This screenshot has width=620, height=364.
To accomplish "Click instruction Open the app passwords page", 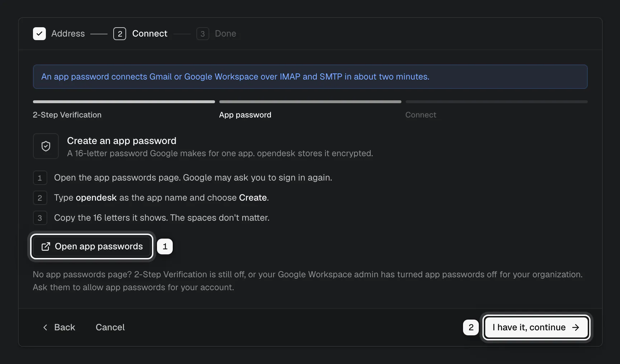I will 193,178.
